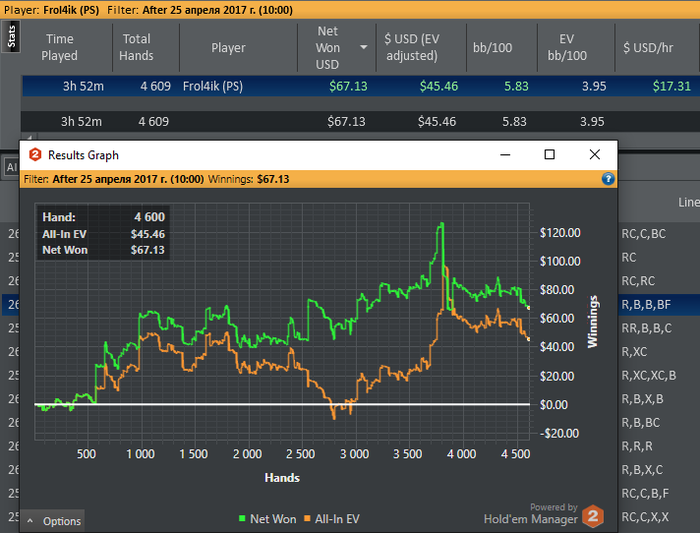Sort by EV bb/100 column header
Image resolution: width=700 pixels, height=533 pixels.
(567, 47)
